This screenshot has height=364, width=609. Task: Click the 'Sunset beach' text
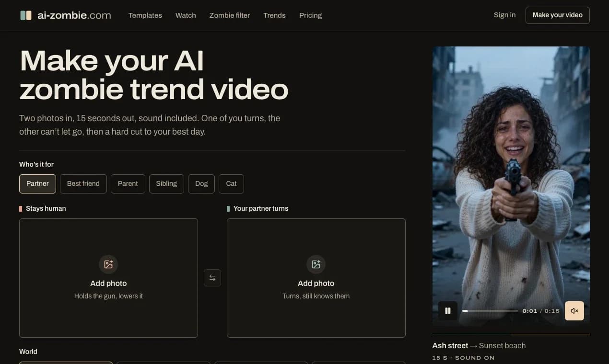502,346
